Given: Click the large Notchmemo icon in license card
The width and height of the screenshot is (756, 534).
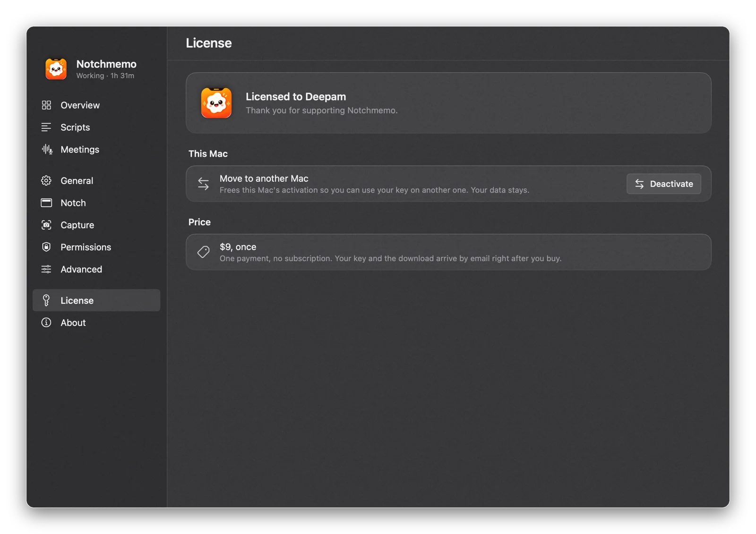Looking at the screenshot, I should click(216, 102).
